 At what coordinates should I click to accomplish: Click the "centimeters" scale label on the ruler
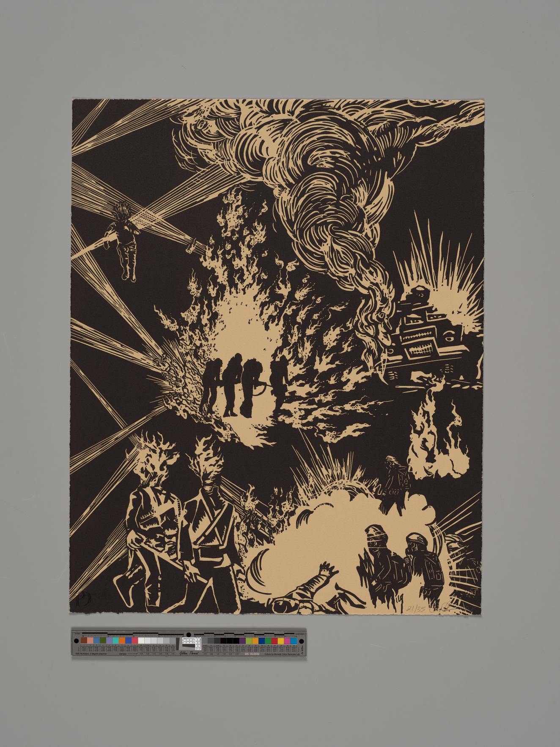[300, 634]
